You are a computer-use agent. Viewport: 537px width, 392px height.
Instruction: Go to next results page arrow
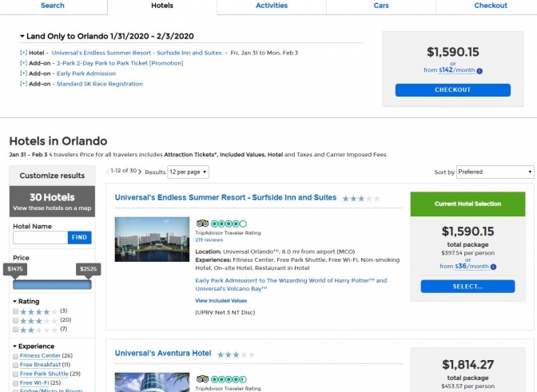140,172
